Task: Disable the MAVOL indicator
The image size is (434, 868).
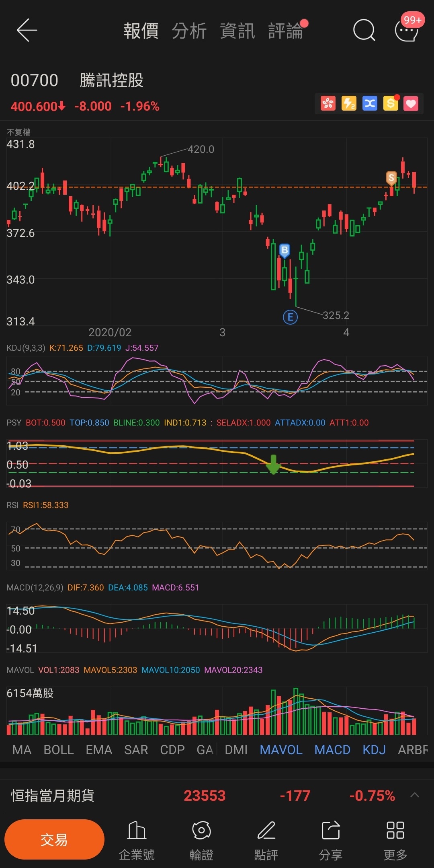Action: coord(281,750)
